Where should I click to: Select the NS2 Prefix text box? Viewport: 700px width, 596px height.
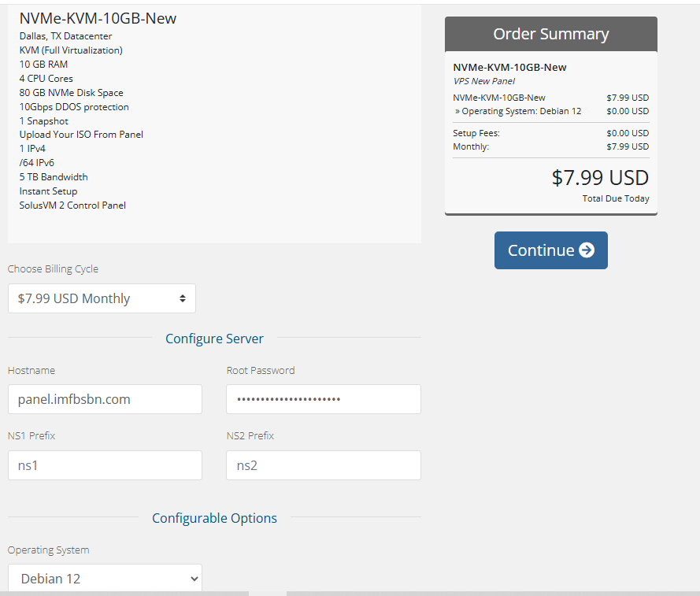[x=323, y=465]
